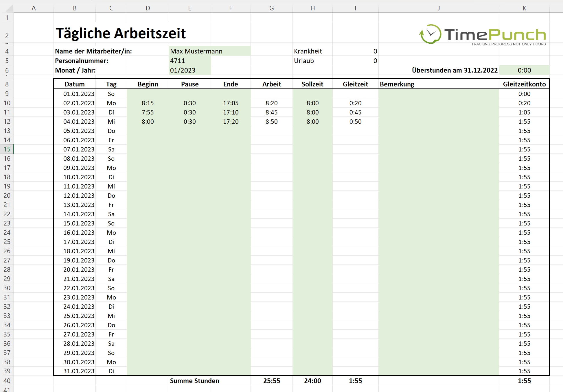Select the Pause heading cell
The width and height of the screenshot is (563, 392).
(190, 84)
